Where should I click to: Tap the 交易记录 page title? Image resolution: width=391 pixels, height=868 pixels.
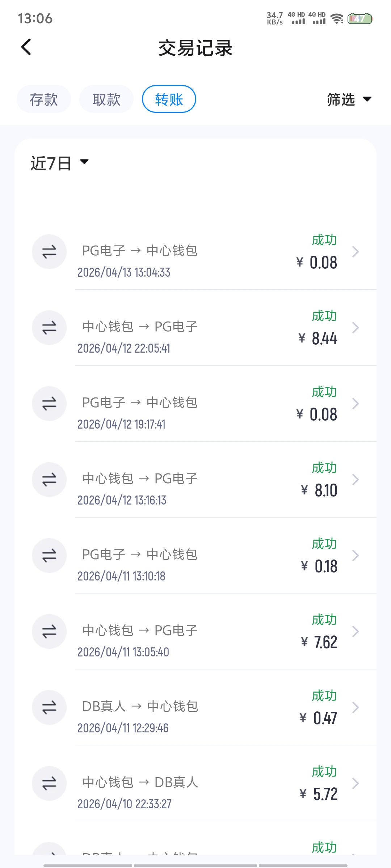[195, 48]
